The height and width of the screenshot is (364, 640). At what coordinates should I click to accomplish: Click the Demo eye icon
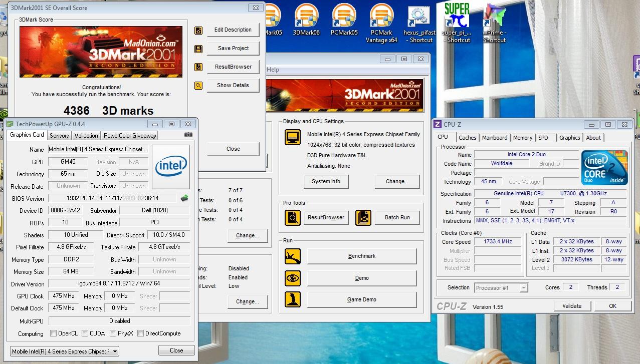[x=293, y=278]
